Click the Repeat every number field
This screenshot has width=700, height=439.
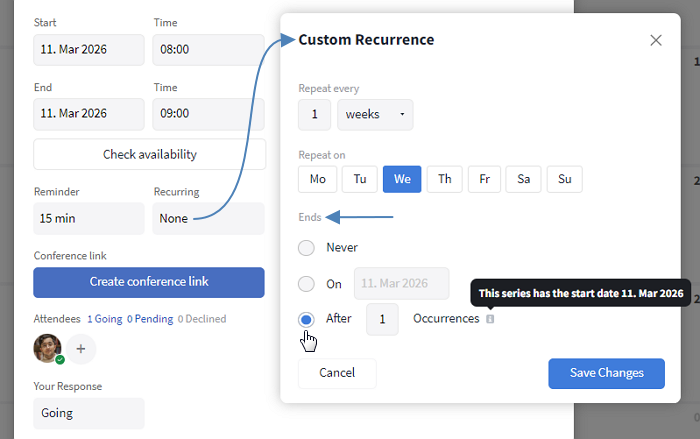[314, 115]
